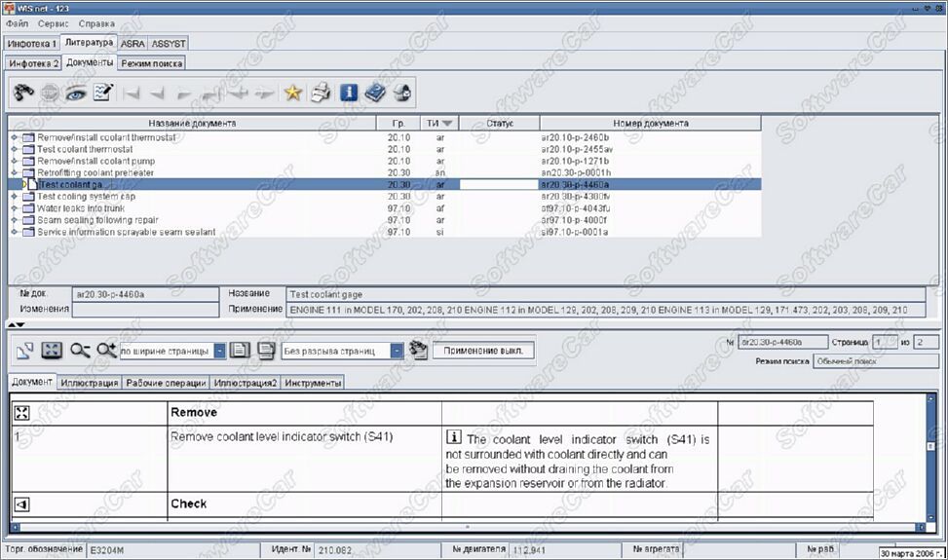
Task: Click the zoom in magnifier icon
Action: [x=106, y=351]
